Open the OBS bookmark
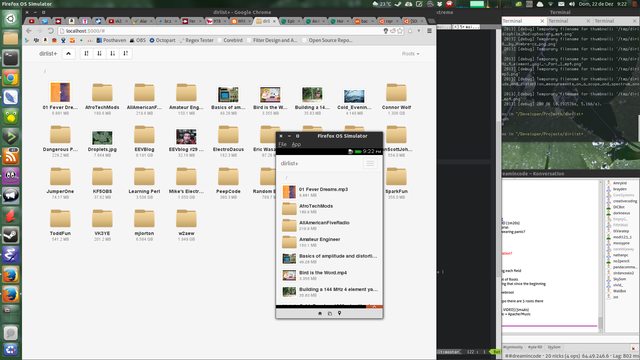 (x=138, y=40)
